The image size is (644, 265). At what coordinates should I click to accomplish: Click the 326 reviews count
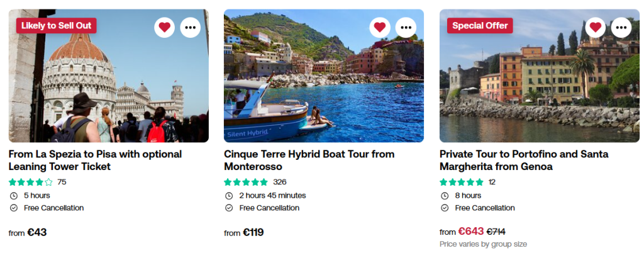pos(280,182)
